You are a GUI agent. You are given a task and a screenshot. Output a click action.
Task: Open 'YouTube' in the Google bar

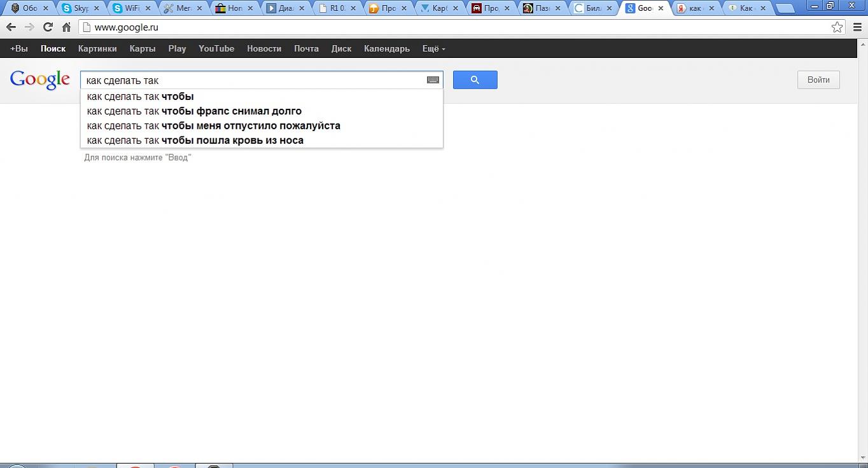pos(216,48)
